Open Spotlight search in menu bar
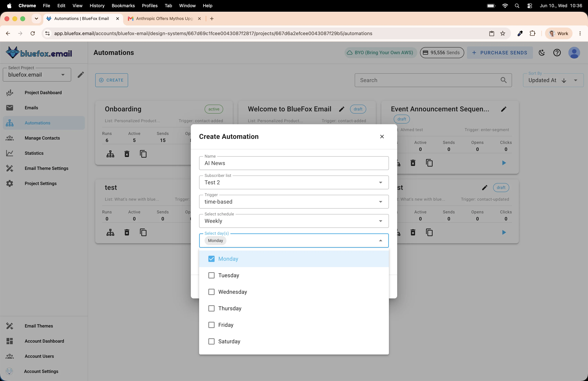Image resolution: width=588 pixels, height=381 pixels. 517,6
